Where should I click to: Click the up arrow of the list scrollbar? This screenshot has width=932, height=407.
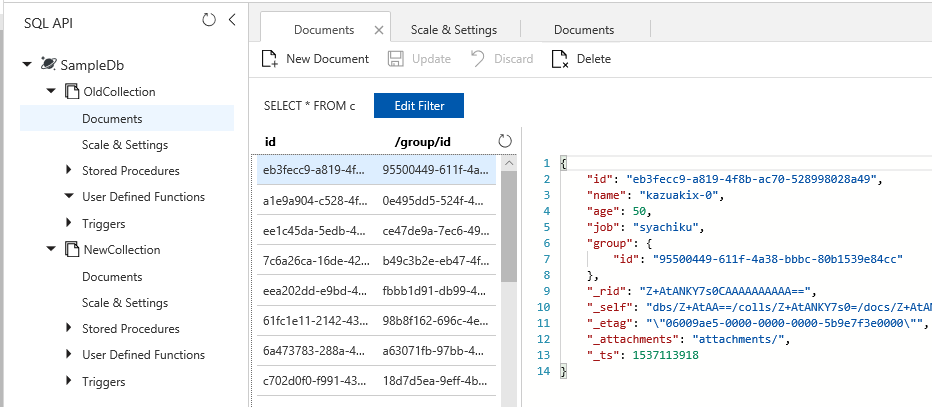[x=509, y=163]
